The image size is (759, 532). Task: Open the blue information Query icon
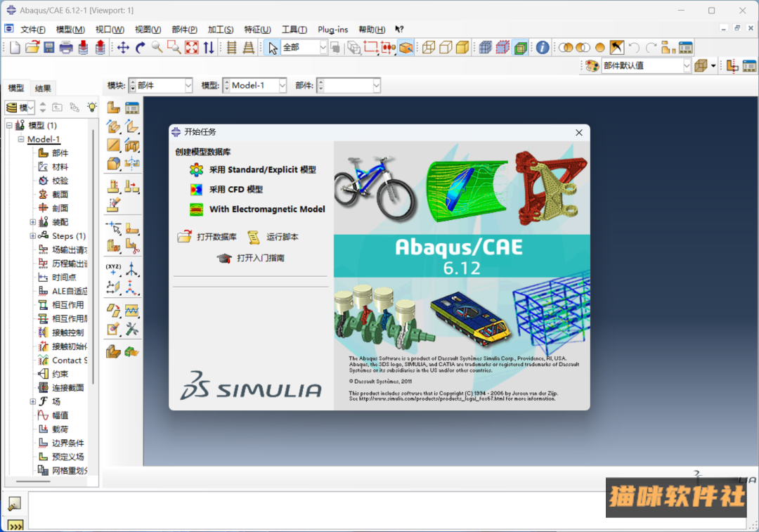(543, 48)
